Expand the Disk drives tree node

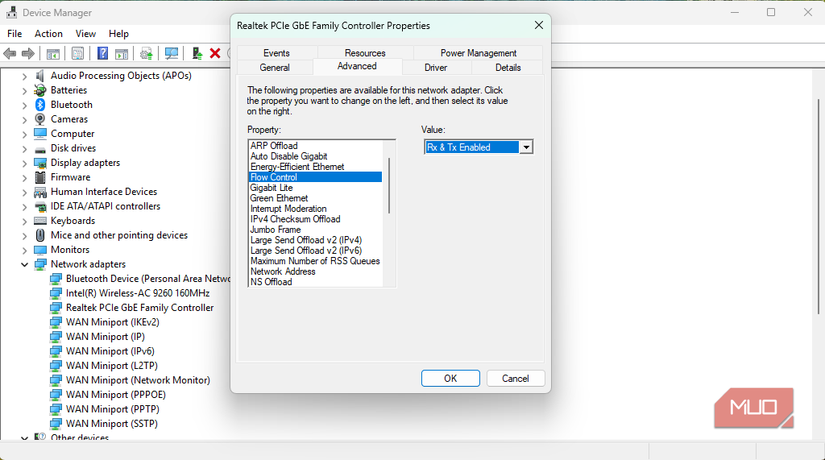[24, 148]
